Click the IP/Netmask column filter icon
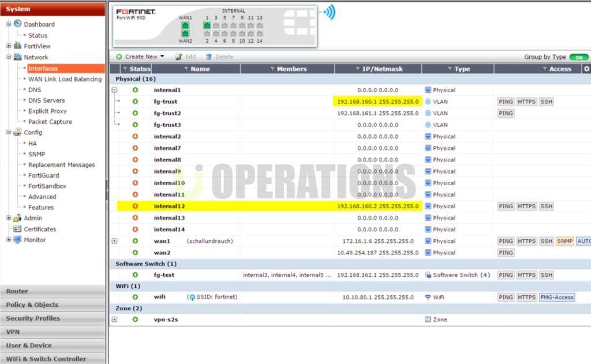Image resolution: width=591 pixels, height=364 pixels. point(358,69)
